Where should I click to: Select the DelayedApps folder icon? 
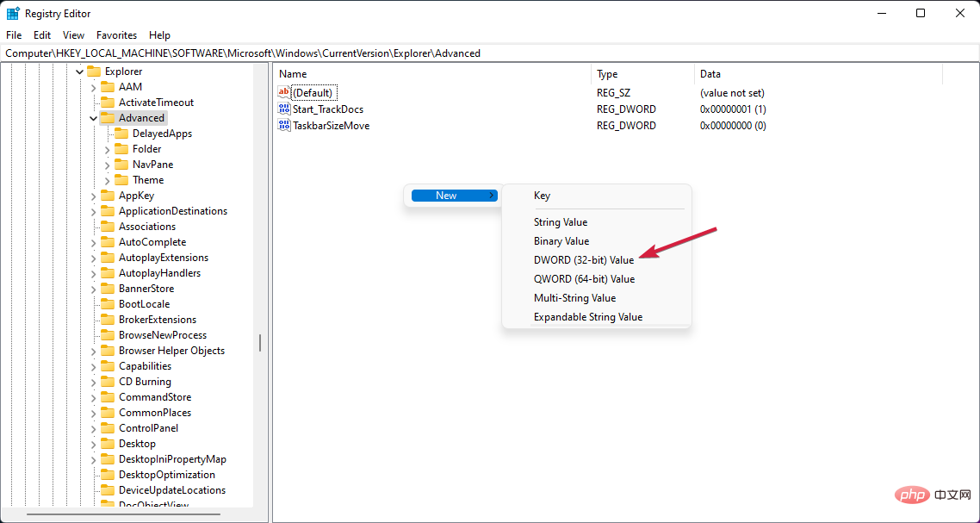pos(121,134)
